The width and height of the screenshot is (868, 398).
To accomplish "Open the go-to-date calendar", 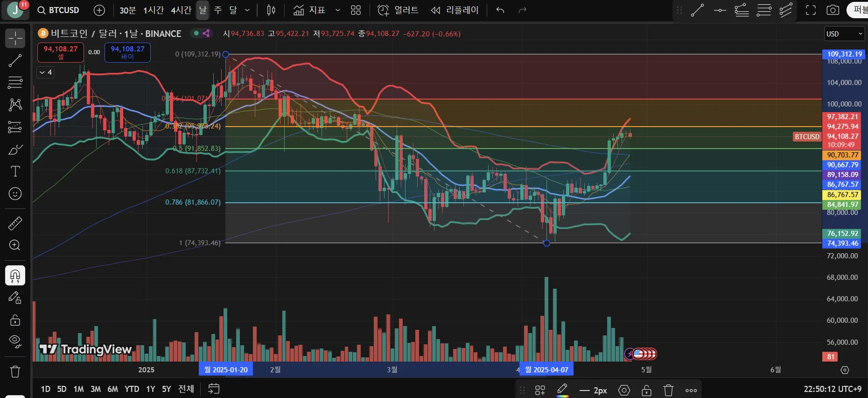I will 214,389.
